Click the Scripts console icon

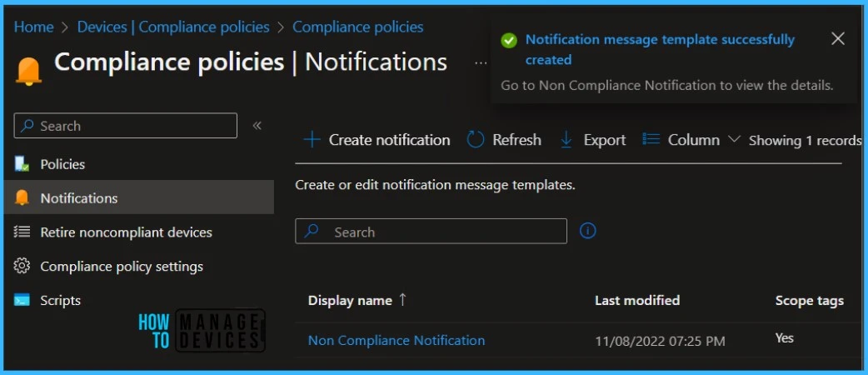(x=22, y=300)
